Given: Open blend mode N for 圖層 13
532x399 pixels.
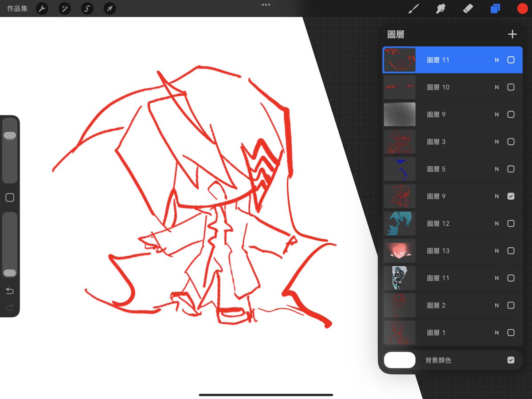Looking at the screenshot, I should [x=497, y=251].
